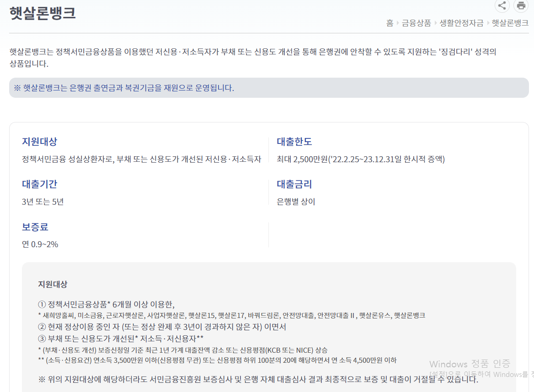Select the 대출한도 heading

click(x=294, y=142)
